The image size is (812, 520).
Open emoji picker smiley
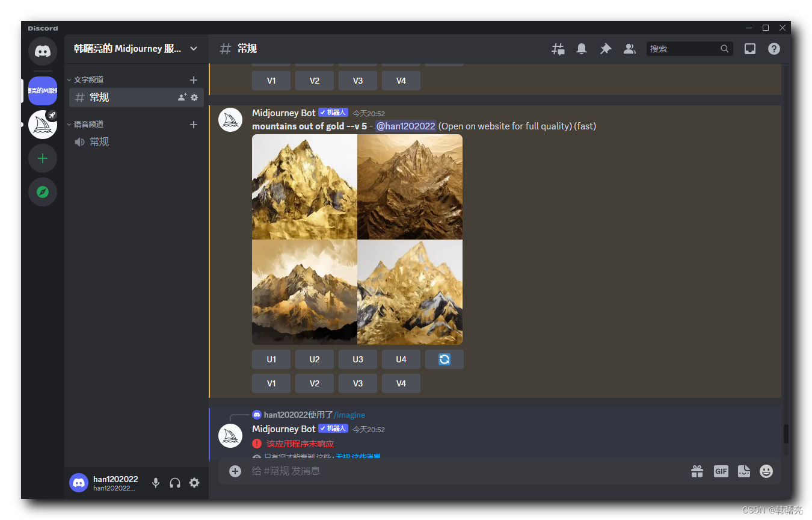pos(766,471)
